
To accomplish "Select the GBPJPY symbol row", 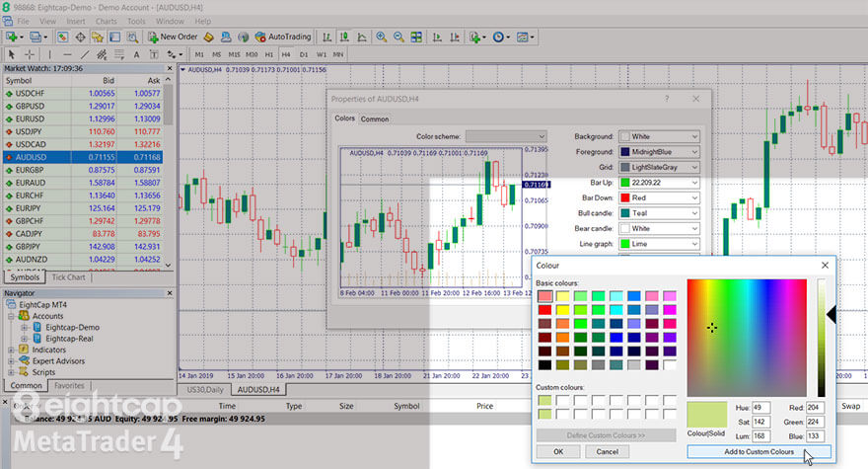I will 83,246.
